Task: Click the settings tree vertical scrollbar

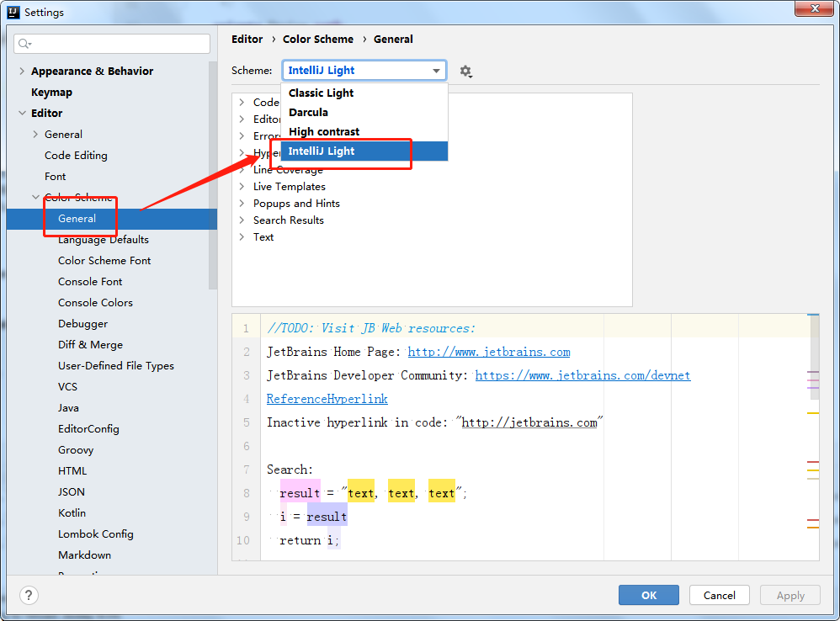Action: (213, 177)
